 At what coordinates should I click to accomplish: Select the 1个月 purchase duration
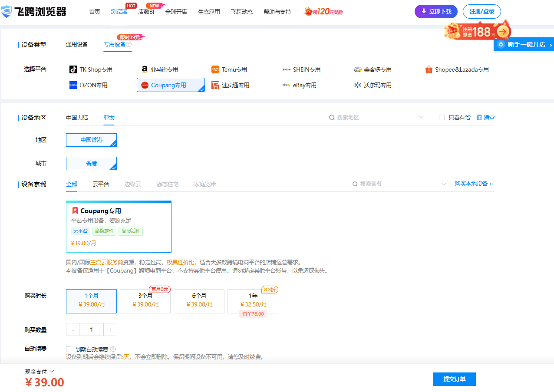(91, 301)
